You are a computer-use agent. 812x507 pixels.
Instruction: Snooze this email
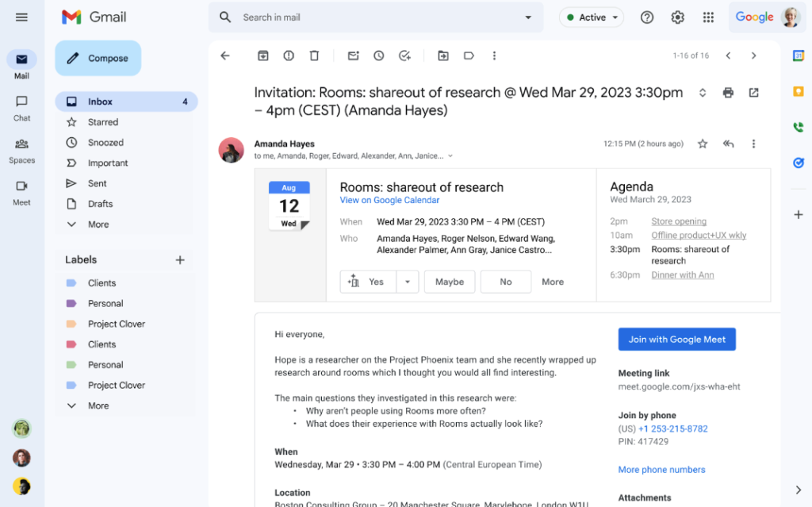[x=378, y=56]
